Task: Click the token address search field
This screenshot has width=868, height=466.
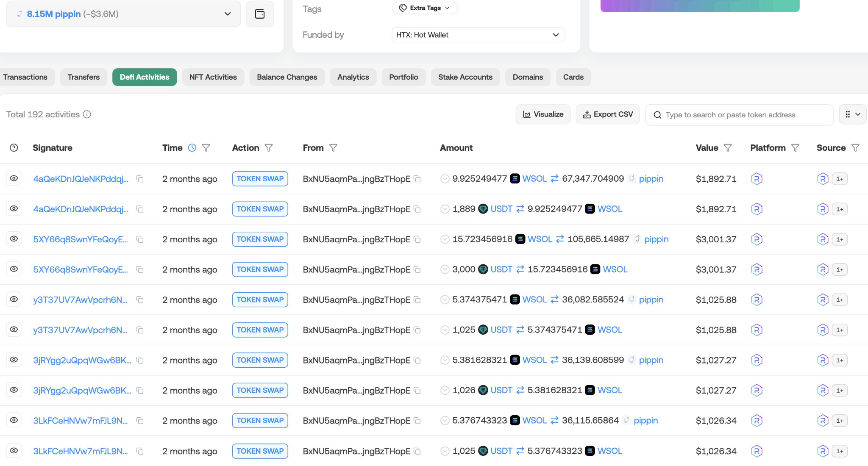Action: pyautogui.click(x=739, y=115)
